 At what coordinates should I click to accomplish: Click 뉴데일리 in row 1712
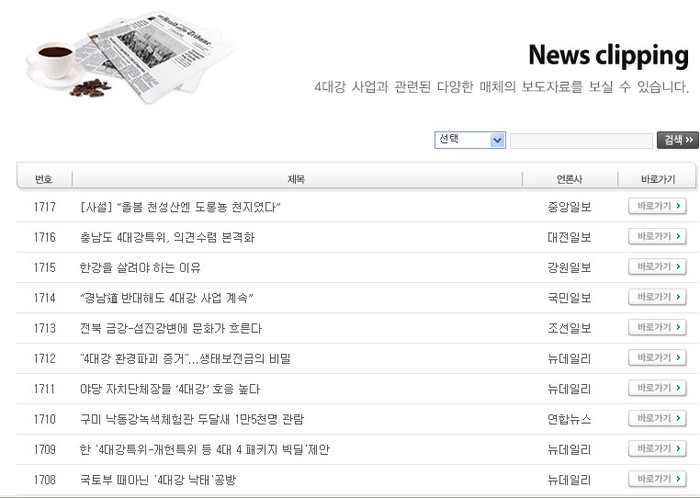click(x=569, y=359)
